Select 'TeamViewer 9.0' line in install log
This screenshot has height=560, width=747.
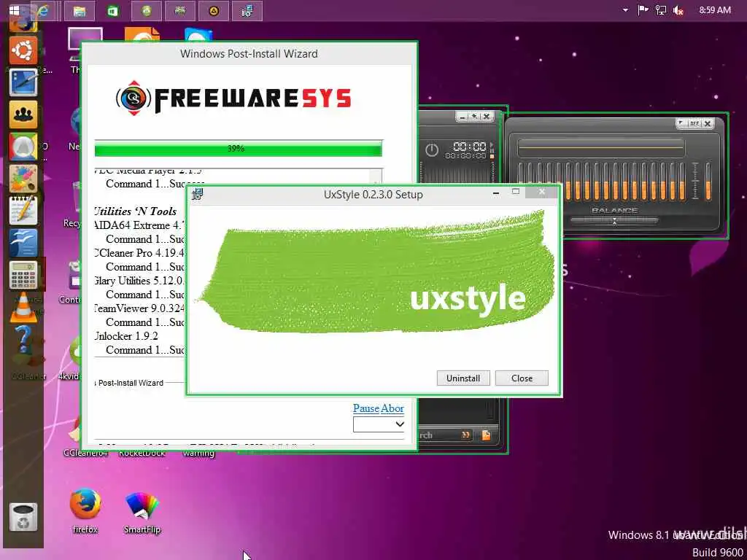[x=139, y=308]
